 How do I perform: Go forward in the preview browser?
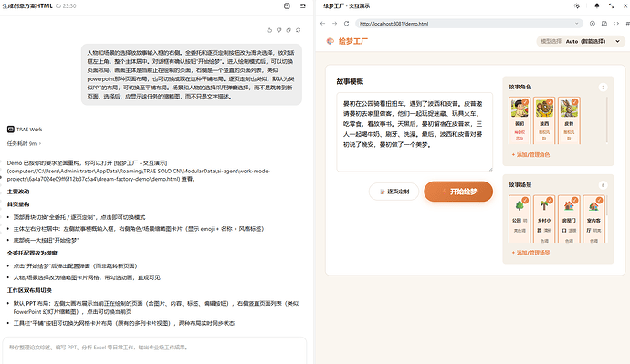pos(335,24)
